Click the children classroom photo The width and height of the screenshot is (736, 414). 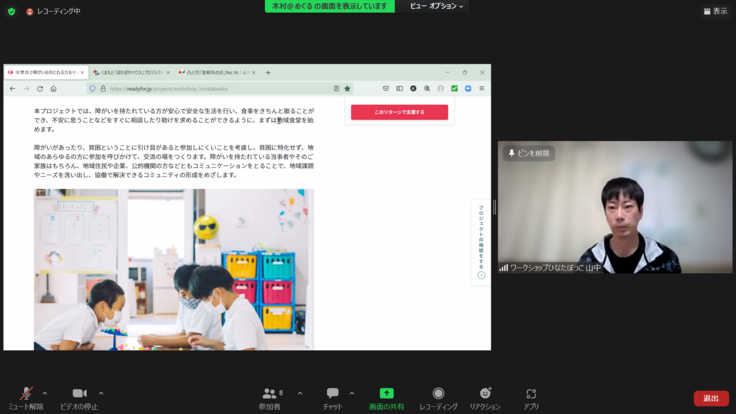[173, 268]
